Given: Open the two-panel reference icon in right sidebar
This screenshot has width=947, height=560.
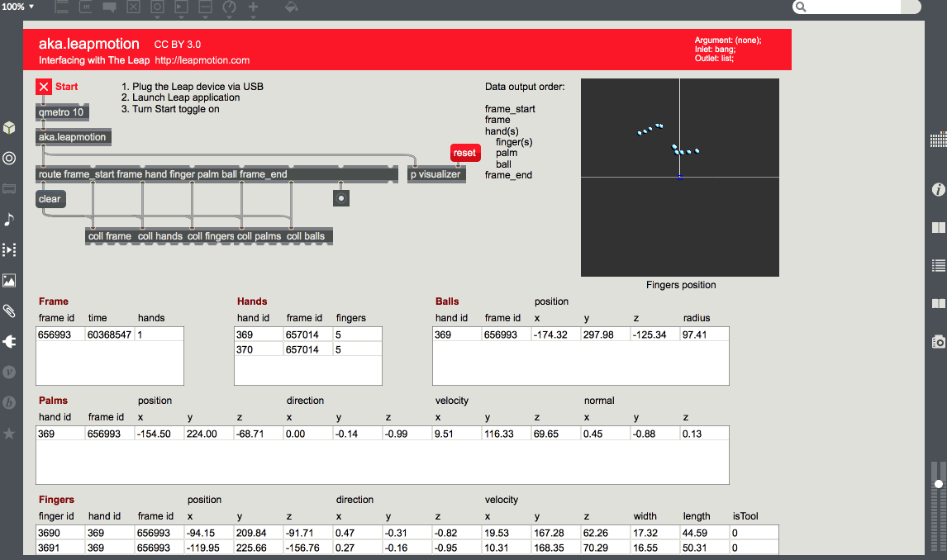Looking at the screenshot, I should click(x=938, y=227).
